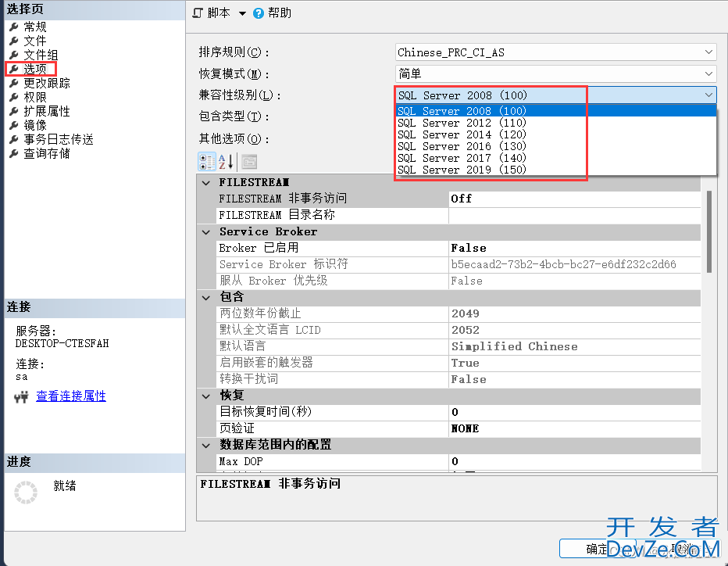Select the 选项 page
This screenshot has height=566, width=728.
pyautogui.click(x=35, y=70)
